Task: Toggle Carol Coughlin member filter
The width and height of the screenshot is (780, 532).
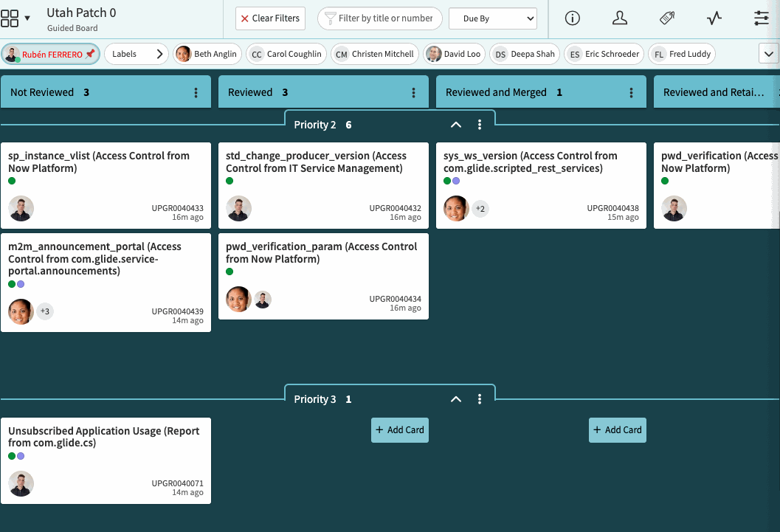Action: click(x=286, y=54)
